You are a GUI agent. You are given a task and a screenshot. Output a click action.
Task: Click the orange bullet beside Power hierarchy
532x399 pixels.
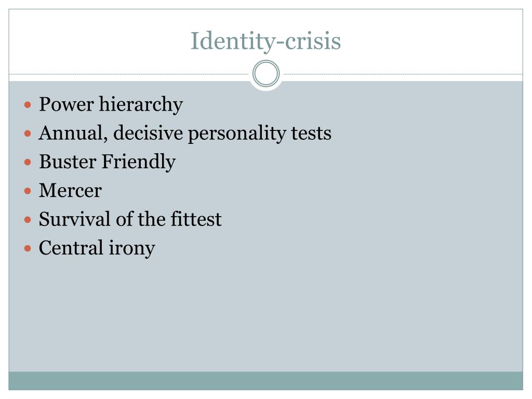[28, 105]
